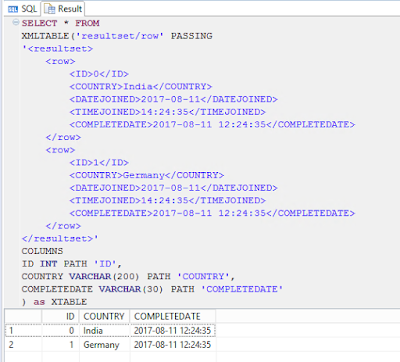Click the ') as XTABLE' line
The height and width of the screenshot is (362, 400).
(x=54, y=302)
